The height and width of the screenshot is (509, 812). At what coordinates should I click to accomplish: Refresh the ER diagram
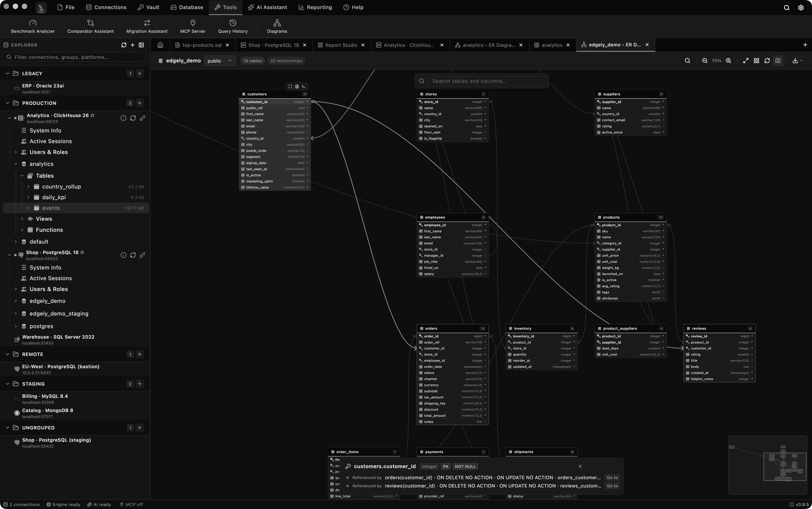coord(767,61)
